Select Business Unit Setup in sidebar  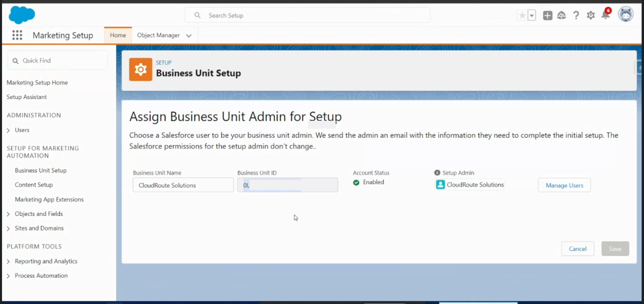[x=41, y=171]
